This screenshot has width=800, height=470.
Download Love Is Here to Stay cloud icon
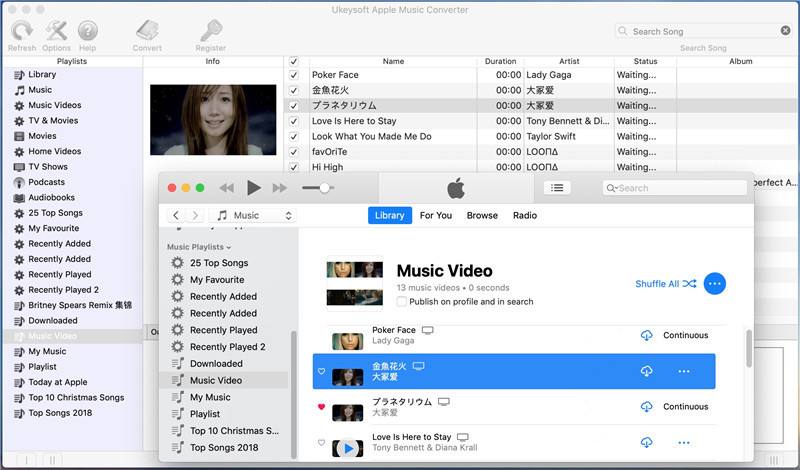(646, 442)
